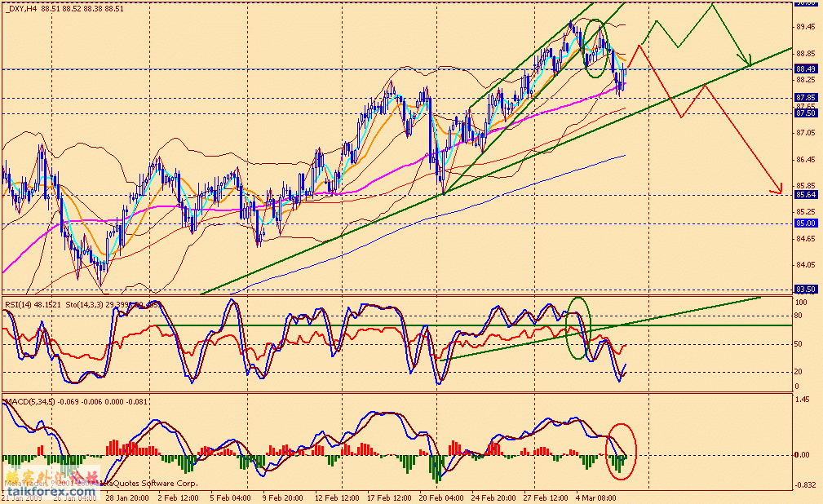The height and width of the screenshot is (504, 823).
Task: Click the highlighted 83.50 level tag
Action: coord(806,290)
